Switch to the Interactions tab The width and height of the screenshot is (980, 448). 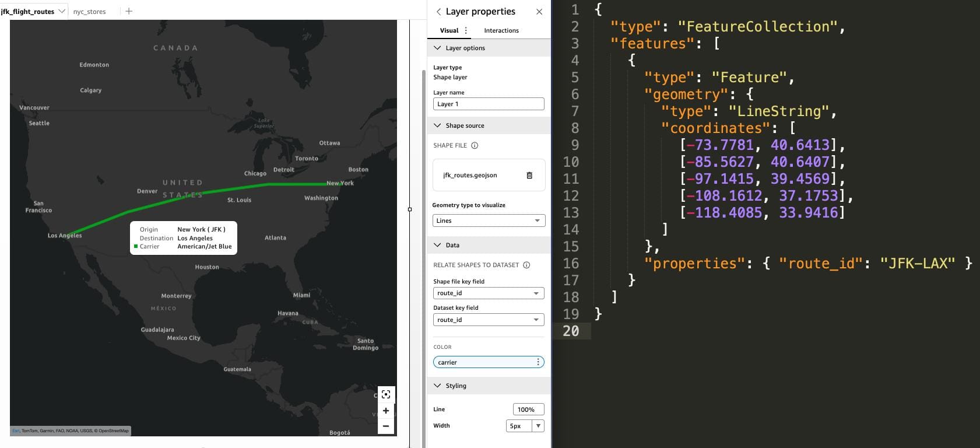[501, 30]
